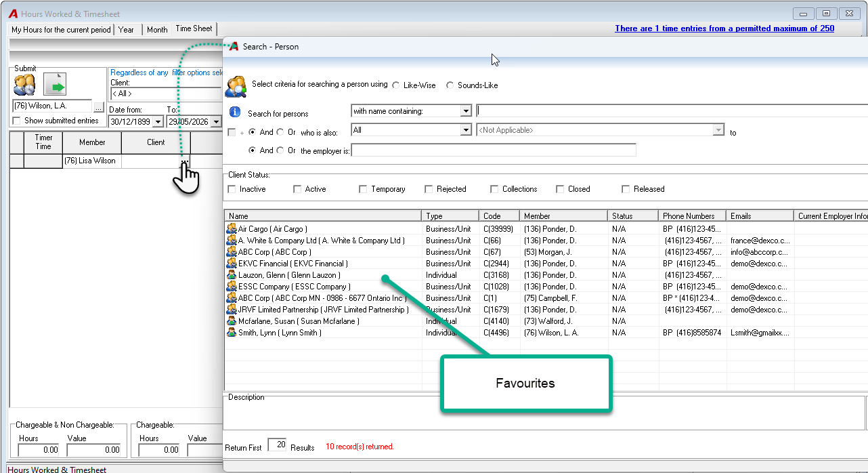Viewport: 868px width, 473px height.
Task: Tick the Closed status checkbox
Action: tap(560, 189)
